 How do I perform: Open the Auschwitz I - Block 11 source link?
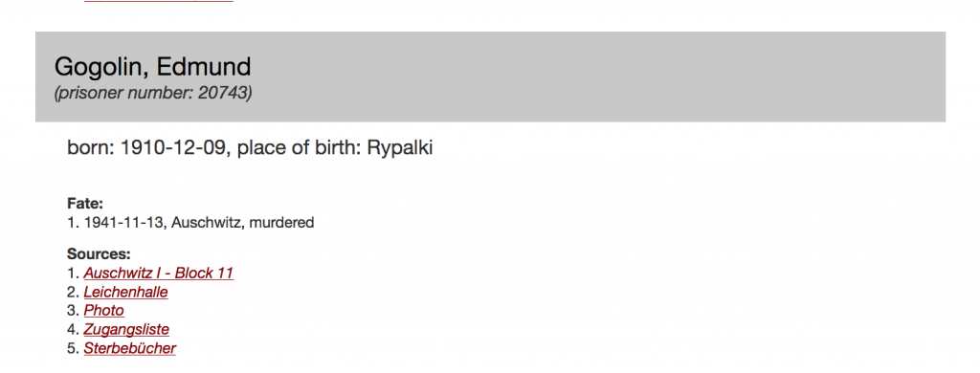pyautogui.click(x=159, y=273)
